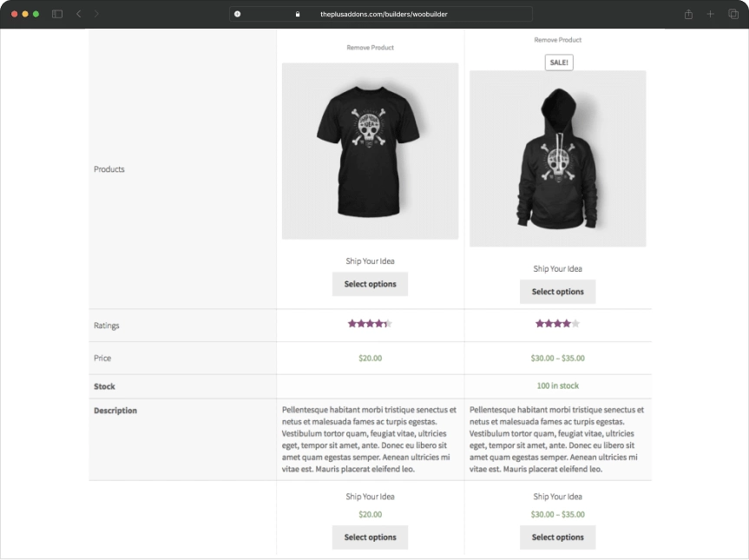
Task: Open a new tab with the plus icon
Action: (x=710, y=14)
